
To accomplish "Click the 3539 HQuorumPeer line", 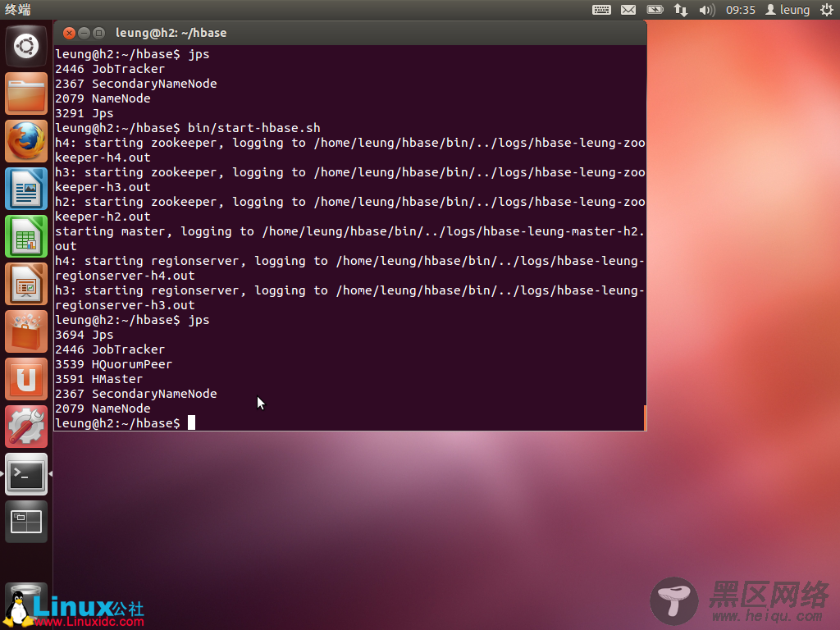I will pos(113,364).
